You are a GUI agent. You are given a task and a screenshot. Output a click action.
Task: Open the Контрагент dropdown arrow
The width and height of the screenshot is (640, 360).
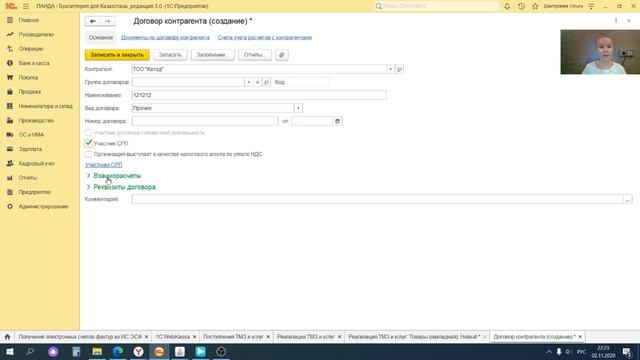coord(390,69)
